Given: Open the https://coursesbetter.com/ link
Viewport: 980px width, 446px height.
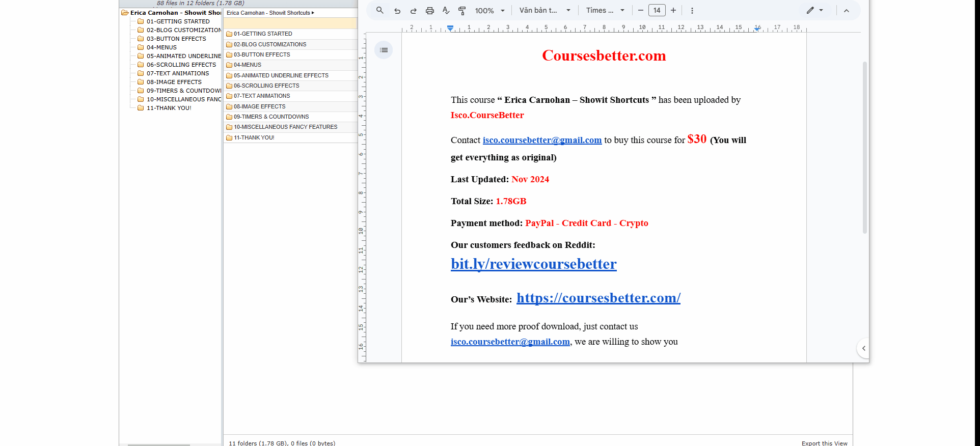Looking at the screenshot, I should click(598, 298).
